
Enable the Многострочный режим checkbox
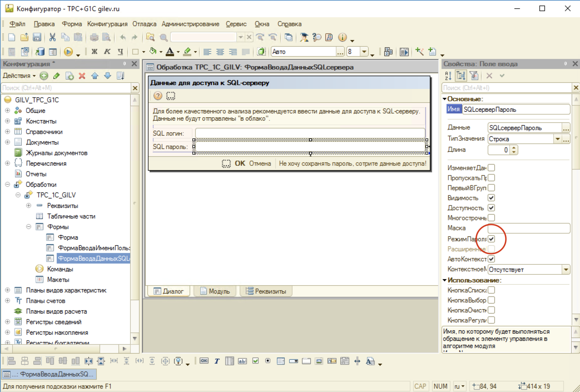(491, 218)
